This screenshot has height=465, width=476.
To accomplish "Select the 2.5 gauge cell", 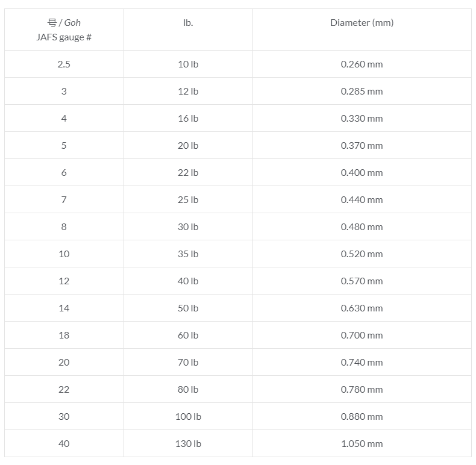I will coord(64,64).
